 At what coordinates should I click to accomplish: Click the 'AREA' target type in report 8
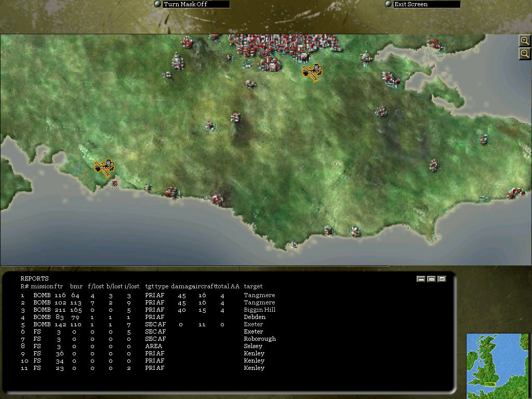coord(154,346)
